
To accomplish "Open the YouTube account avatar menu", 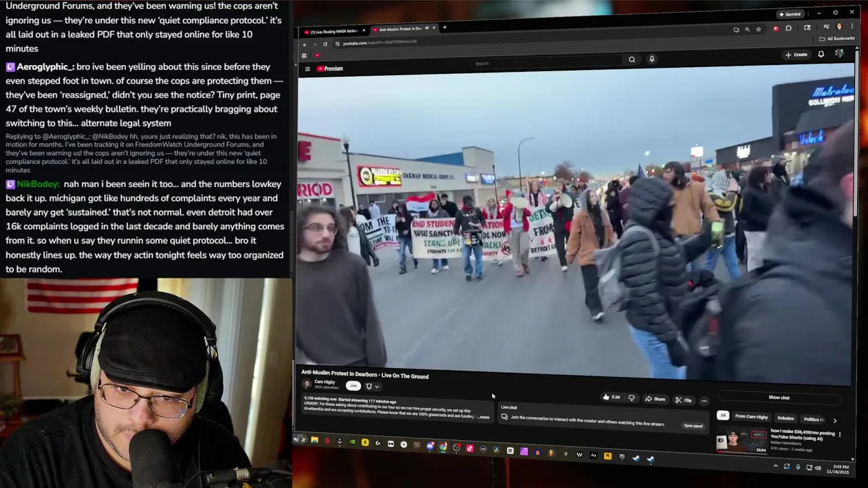I will 840,54.
